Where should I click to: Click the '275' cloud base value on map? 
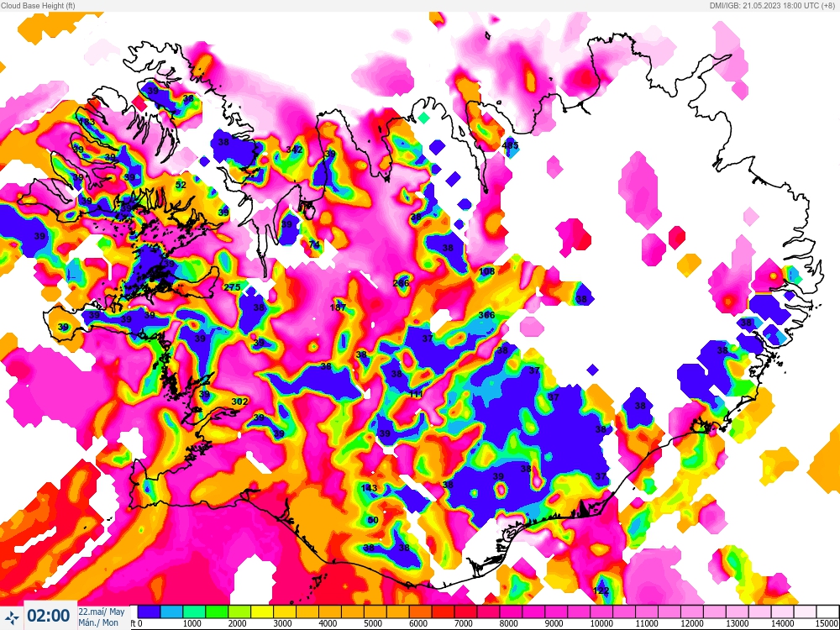point(232,287)
